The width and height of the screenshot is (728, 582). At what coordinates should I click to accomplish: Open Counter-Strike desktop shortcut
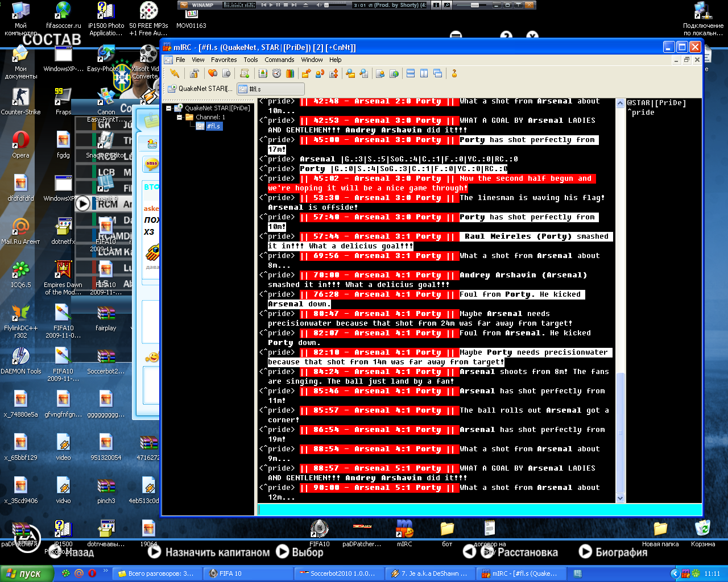pyautogui.click(x=20, y=101)
